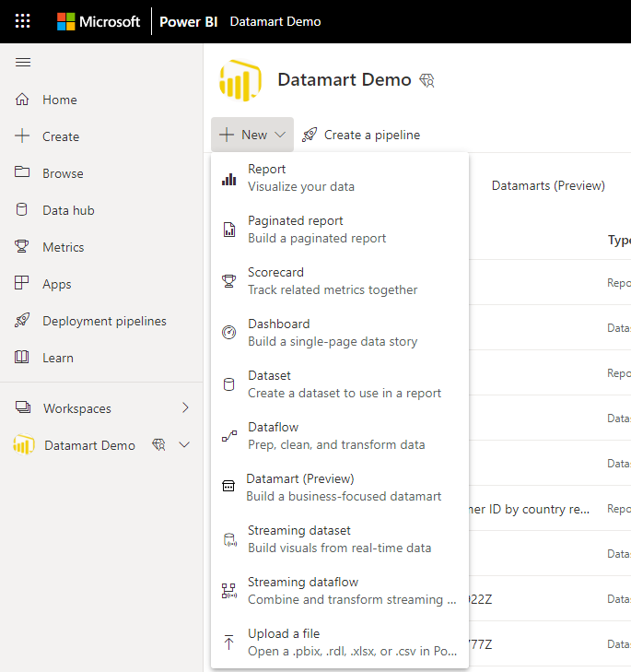Expand Datamart Demo workspace chevron in sidebar
The width and height of the screenshot is (631, 672).
pos(184,445)
